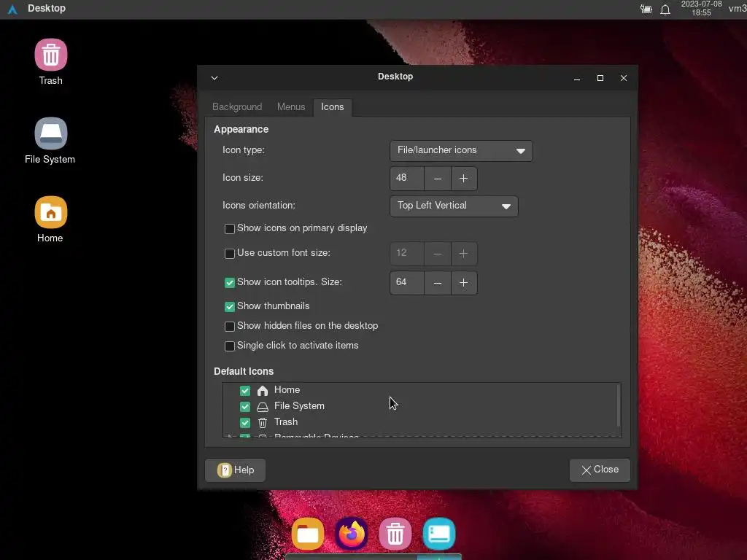Click the Trash bin icon in the Default Icons list
This screenshot has height=560, width=747.
click(263, 422)
